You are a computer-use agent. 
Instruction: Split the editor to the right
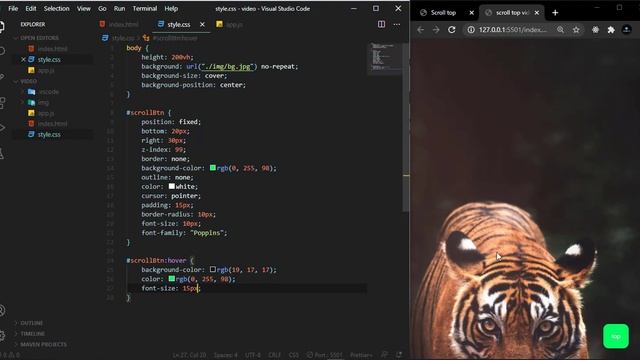[381, 24]
